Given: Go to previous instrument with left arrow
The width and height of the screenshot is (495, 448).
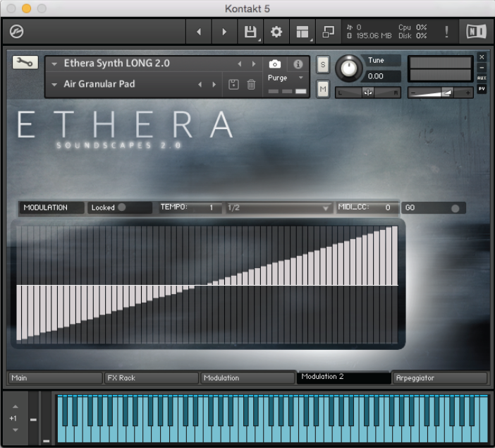Looking at the screenshot, I should (x=199, y=32).
